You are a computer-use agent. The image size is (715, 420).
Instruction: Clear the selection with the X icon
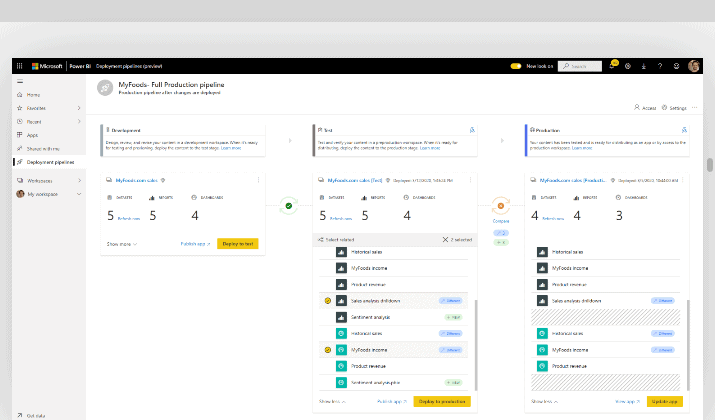pyautogui.click(x=446, y=239)
